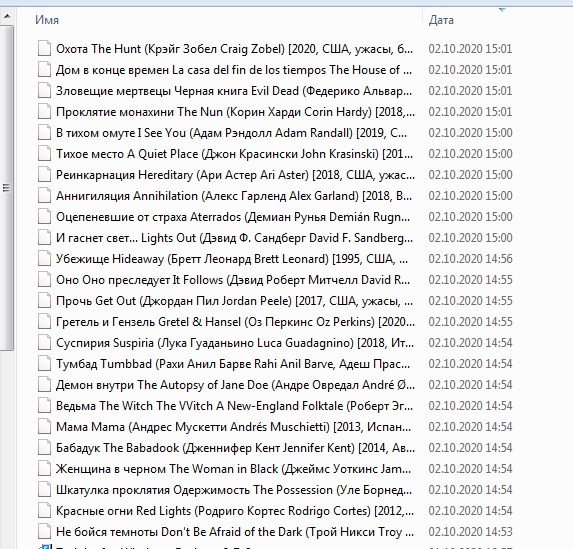Viewport: 573px width, 549px height.
Task: Click date 02.10.2020 15:00 of Тихое место row
Action: point(470,154)
